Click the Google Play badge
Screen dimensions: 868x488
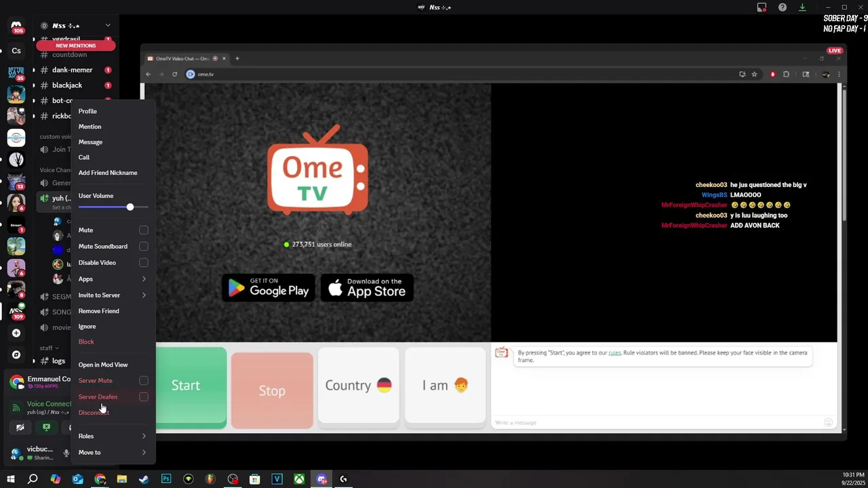269,287
